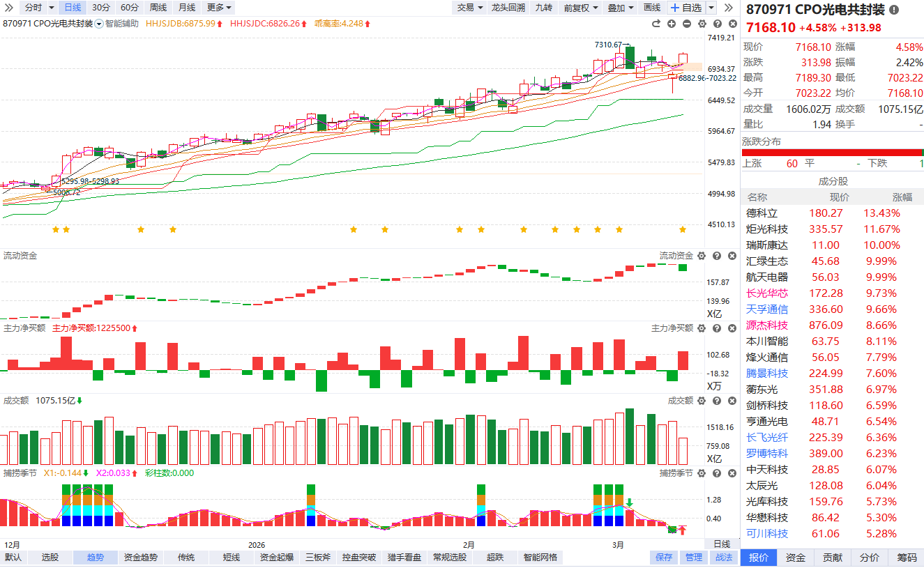Expand the left panel double-chevron icon

pos(10,8)
